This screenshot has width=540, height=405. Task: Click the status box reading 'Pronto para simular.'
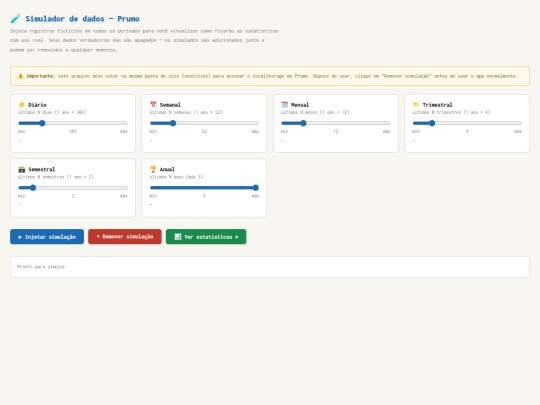tap(270, 267)
